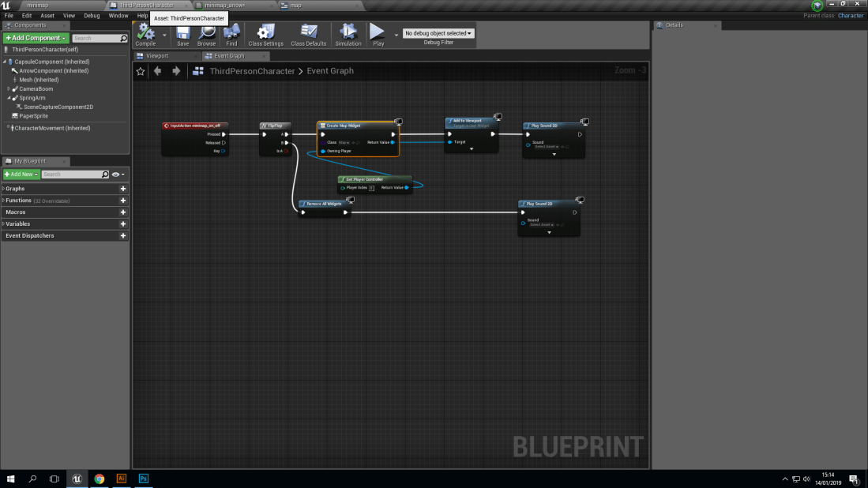
Task: Open the Window menu
Action: click(x=119, y=15)
